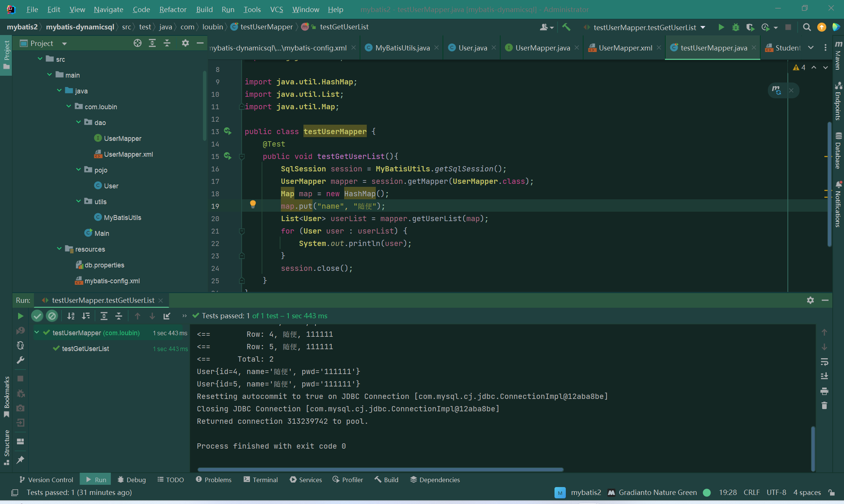Click the Debug bug icon in top toolbar

pyautogui.click(x=735, y=27)
